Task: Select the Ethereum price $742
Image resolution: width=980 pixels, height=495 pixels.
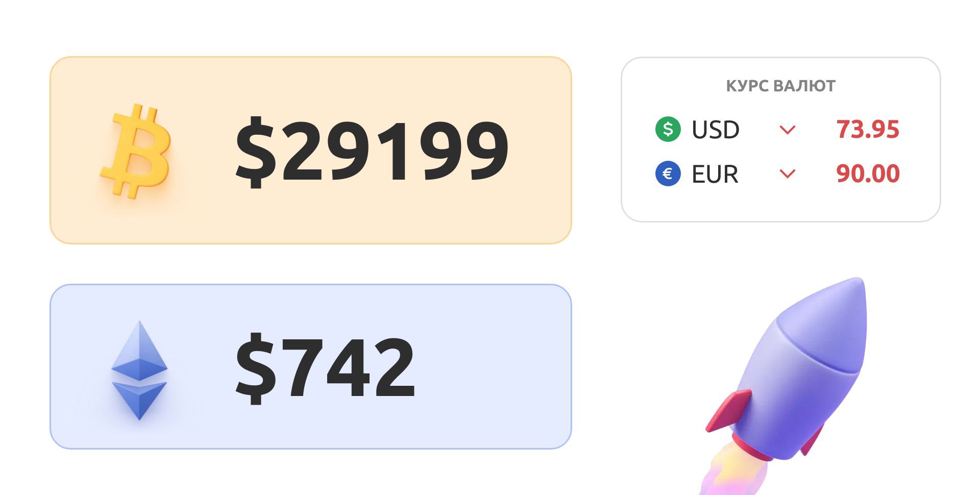Action: (x=325, y=367)
